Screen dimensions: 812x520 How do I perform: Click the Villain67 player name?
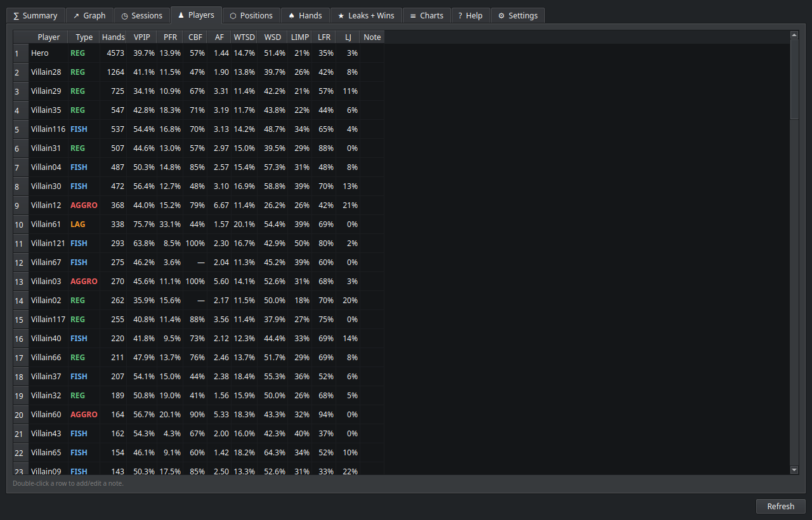click(46, 263)
